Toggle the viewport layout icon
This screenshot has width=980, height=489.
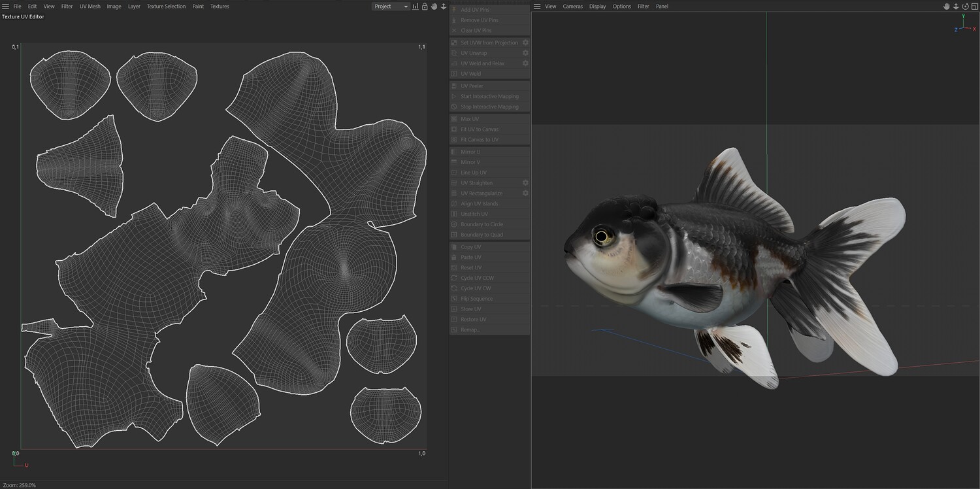pyautogui.click(x=974, y=7)
